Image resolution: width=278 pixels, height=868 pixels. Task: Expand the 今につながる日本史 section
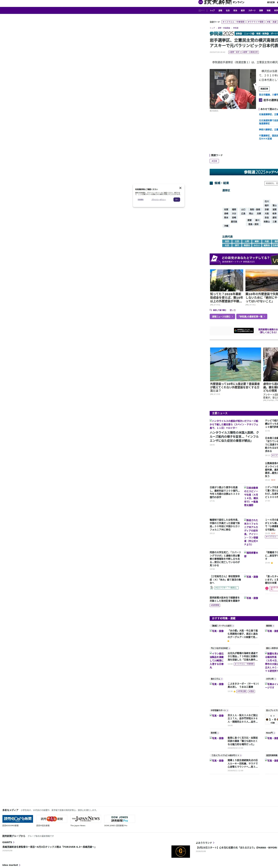[220, 648]
